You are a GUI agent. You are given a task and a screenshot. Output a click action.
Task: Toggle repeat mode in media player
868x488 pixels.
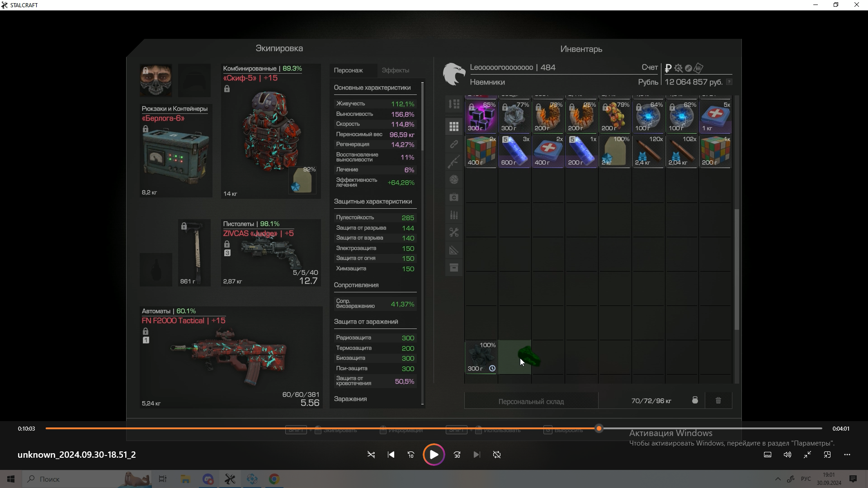coord(497,455)
